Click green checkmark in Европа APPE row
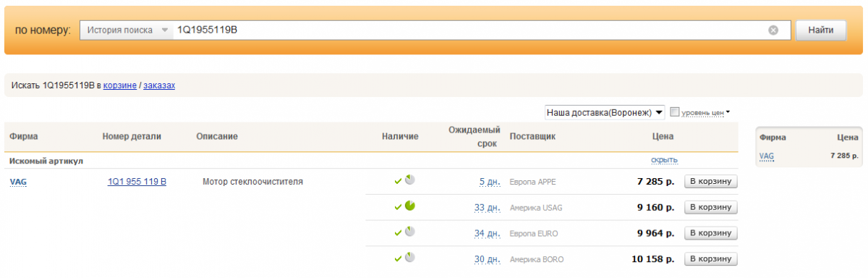Image resolution: width=868 pixels, height=278 pixels. [x=398, y=182]
